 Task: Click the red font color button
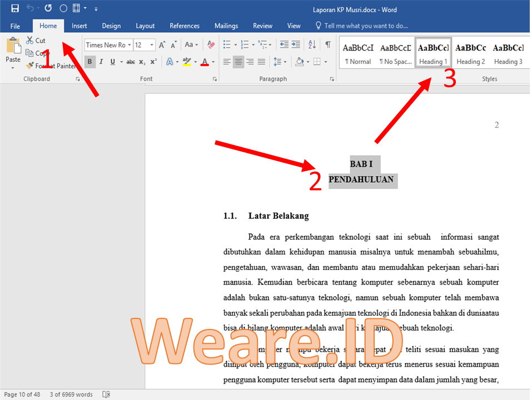click(x=205, y=62)
